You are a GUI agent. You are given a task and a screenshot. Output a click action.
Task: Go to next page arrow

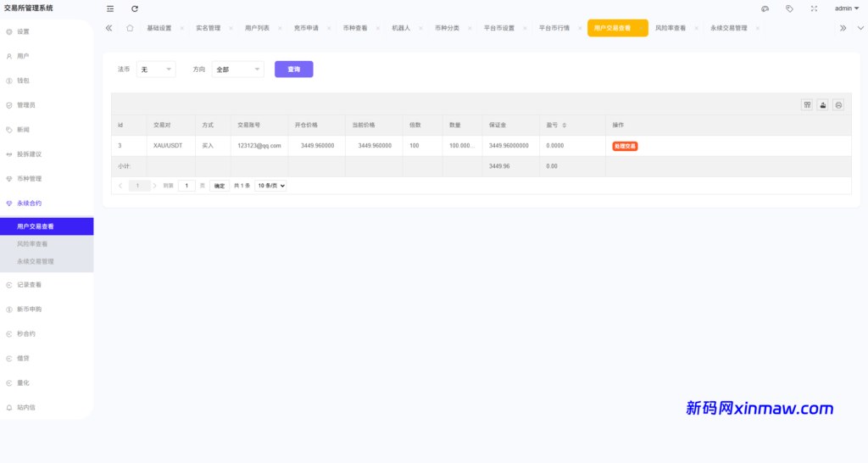[155, 186]
